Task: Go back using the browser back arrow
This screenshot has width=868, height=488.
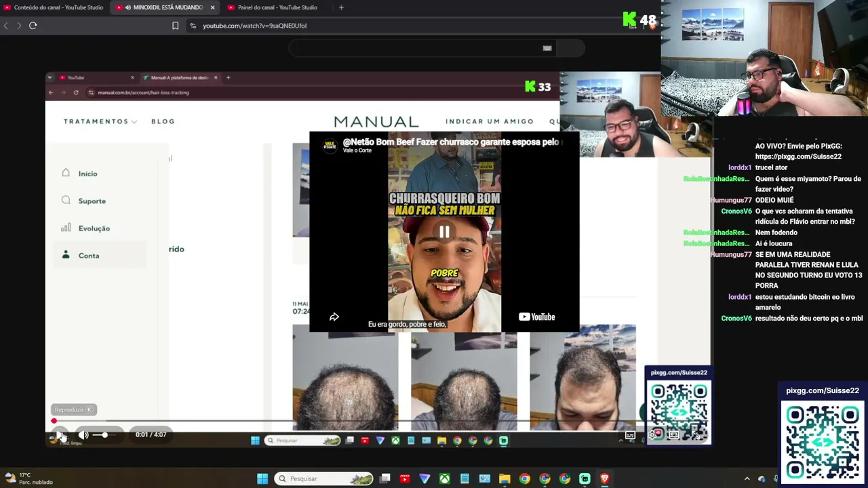Action: [6, 26]
